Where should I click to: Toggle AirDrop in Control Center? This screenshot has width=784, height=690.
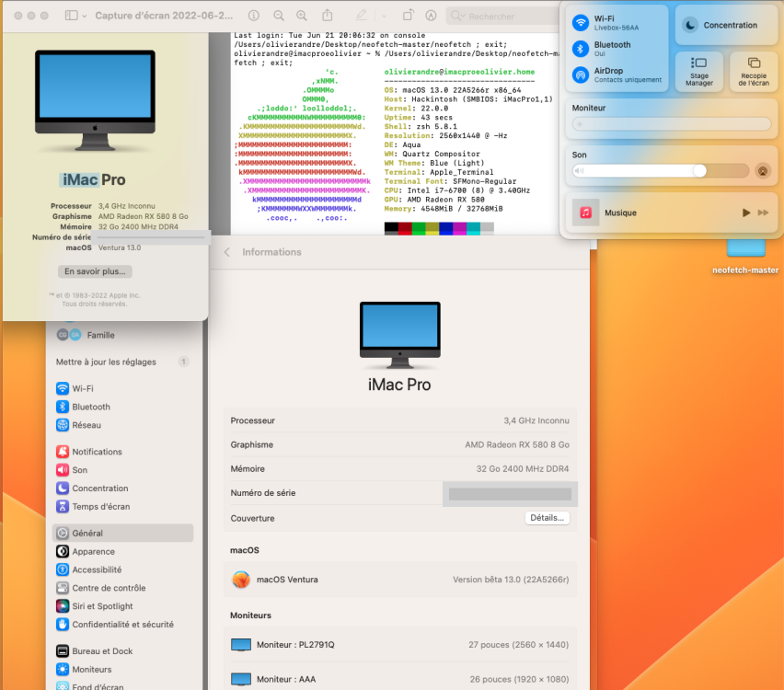point(581,75)
